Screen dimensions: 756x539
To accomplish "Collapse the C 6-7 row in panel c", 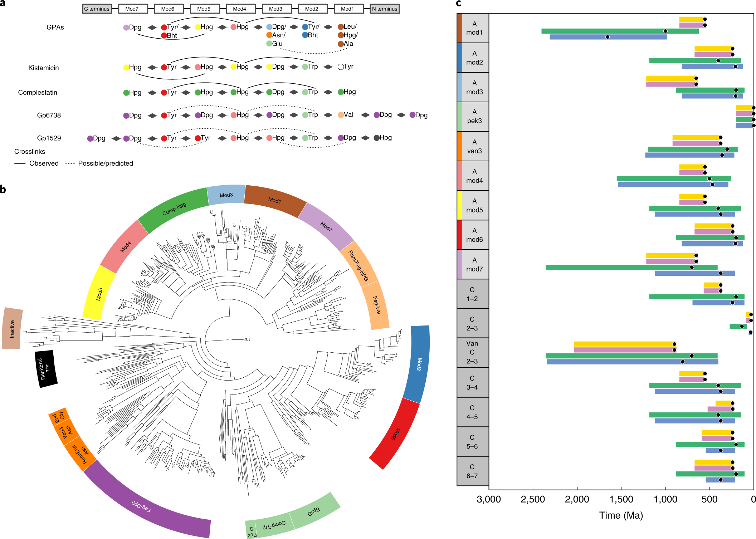I will [x=472, y=471].
